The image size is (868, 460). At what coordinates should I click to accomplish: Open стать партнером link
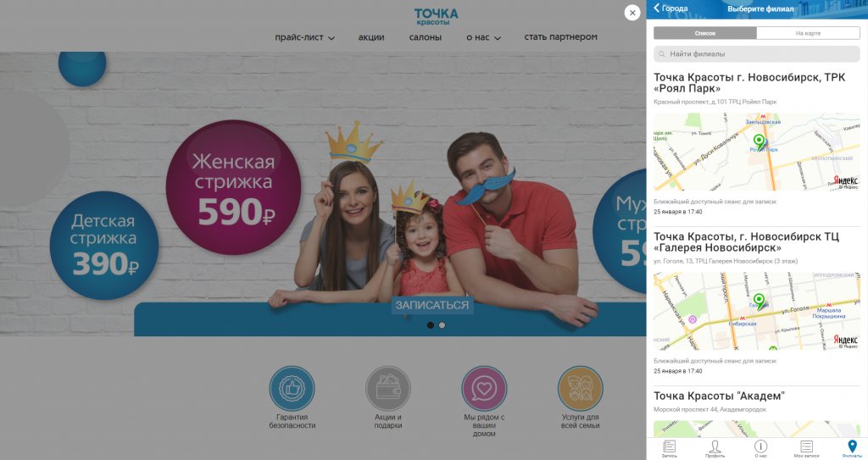561,37
